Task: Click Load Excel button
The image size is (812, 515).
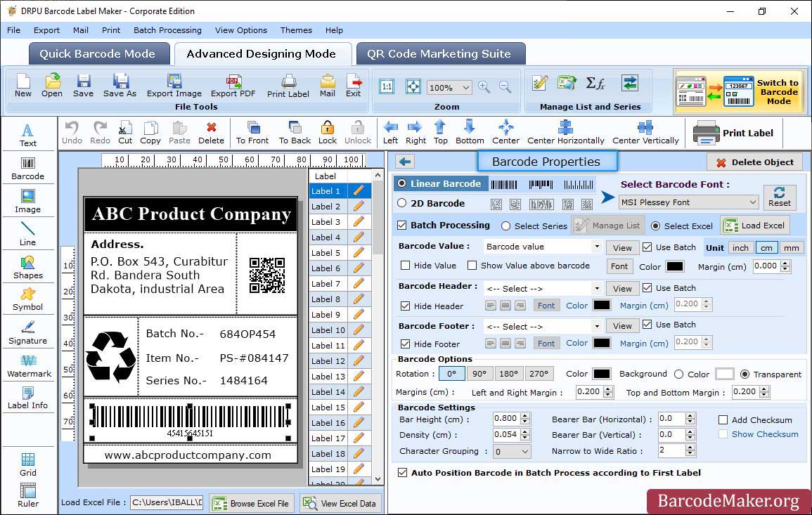Action: (x=756, y=225)
